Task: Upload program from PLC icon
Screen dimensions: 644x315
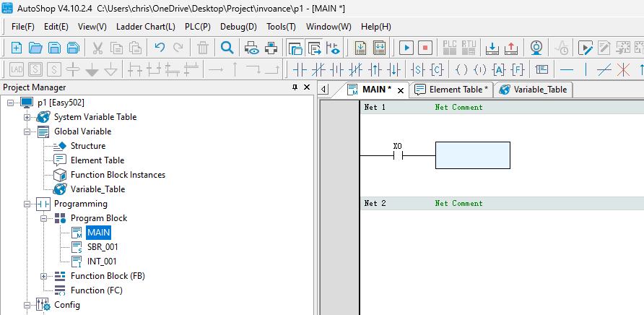Action: click(510, 48)
